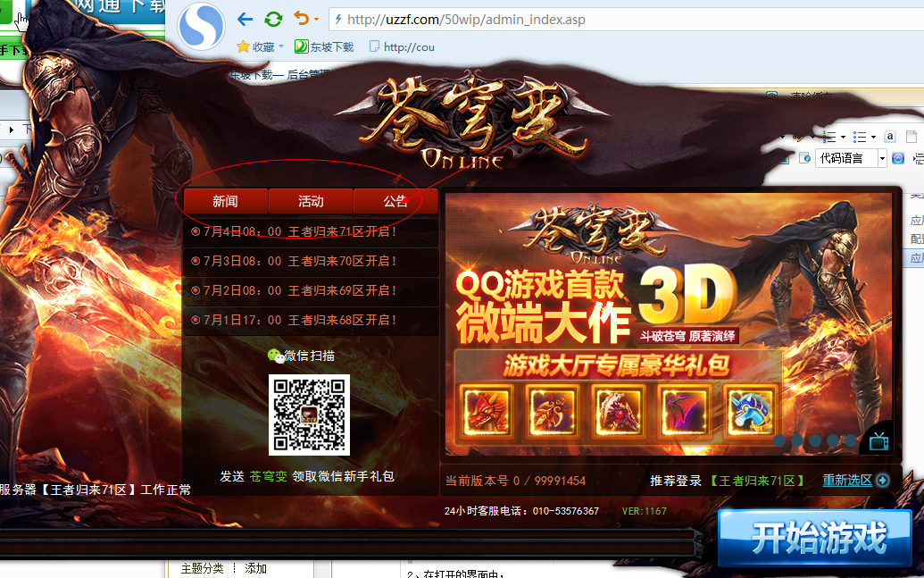Click the 推荐登录【王者归来71区】server text
Viewport: 924px width, 578px height.
coord(728,481)
